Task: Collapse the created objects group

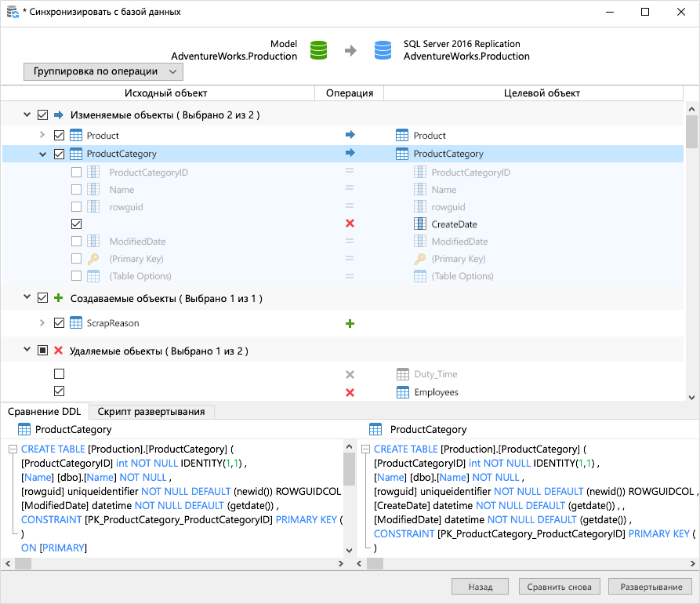Action: tap(27, 297)
